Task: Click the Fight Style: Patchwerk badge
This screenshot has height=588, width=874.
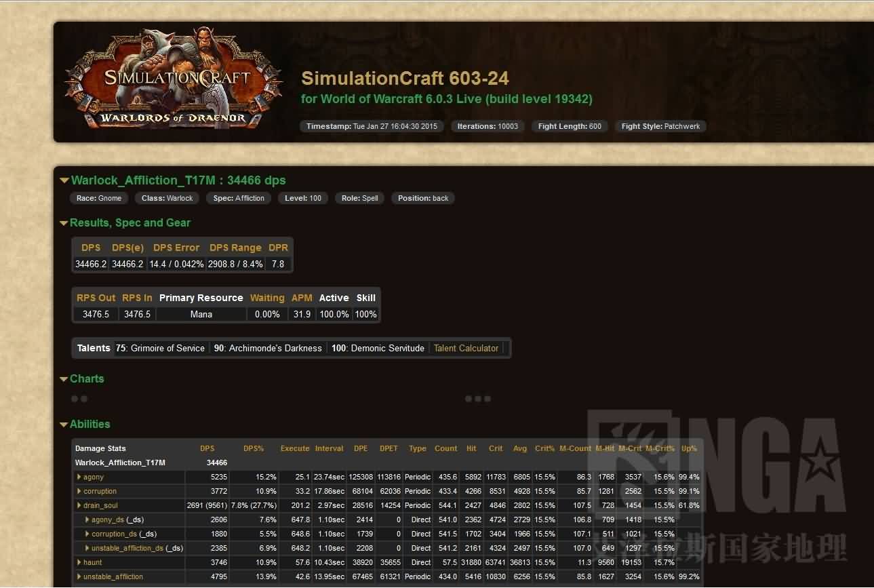Action: click(x=660, y=126)
